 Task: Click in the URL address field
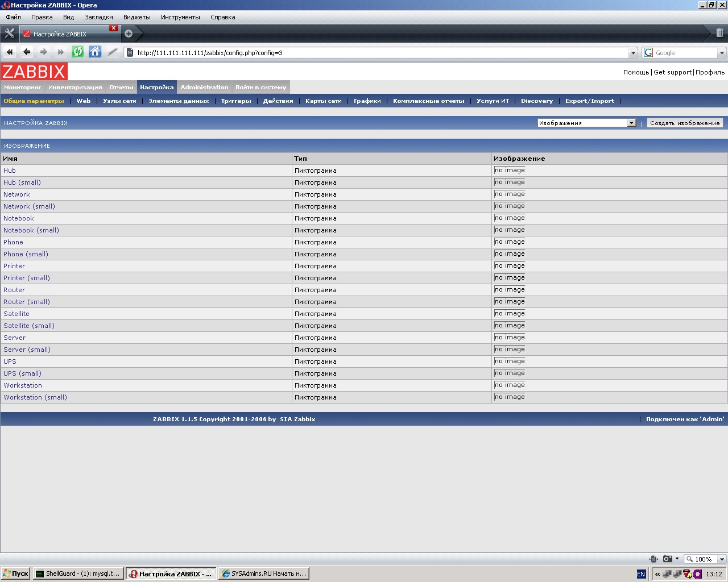coord(381,53)
